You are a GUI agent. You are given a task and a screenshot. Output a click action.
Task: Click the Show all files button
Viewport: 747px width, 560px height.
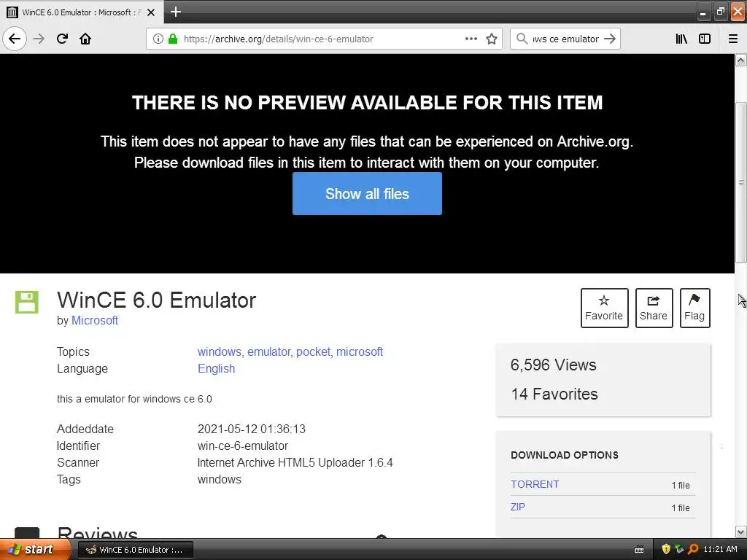(x=368, y=194)
